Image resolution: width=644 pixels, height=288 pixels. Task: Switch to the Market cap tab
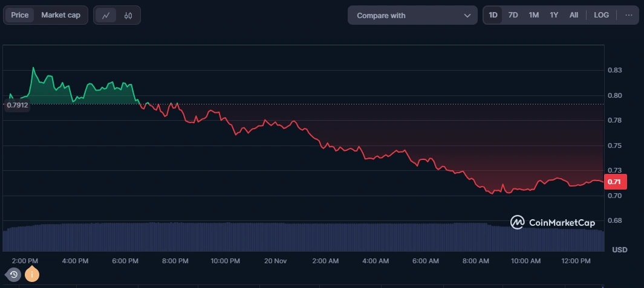click(60, 15)
